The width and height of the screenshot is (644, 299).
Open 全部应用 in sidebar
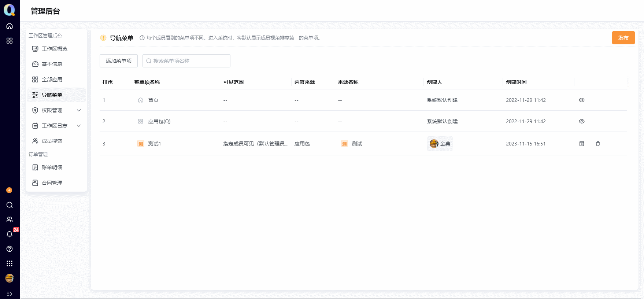pyautogui.click(x=56, y=80)
